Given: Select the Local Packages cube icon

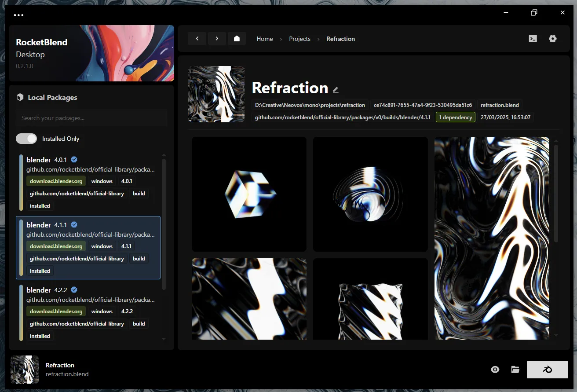Looking at the screenshot, I should [20, 97].
